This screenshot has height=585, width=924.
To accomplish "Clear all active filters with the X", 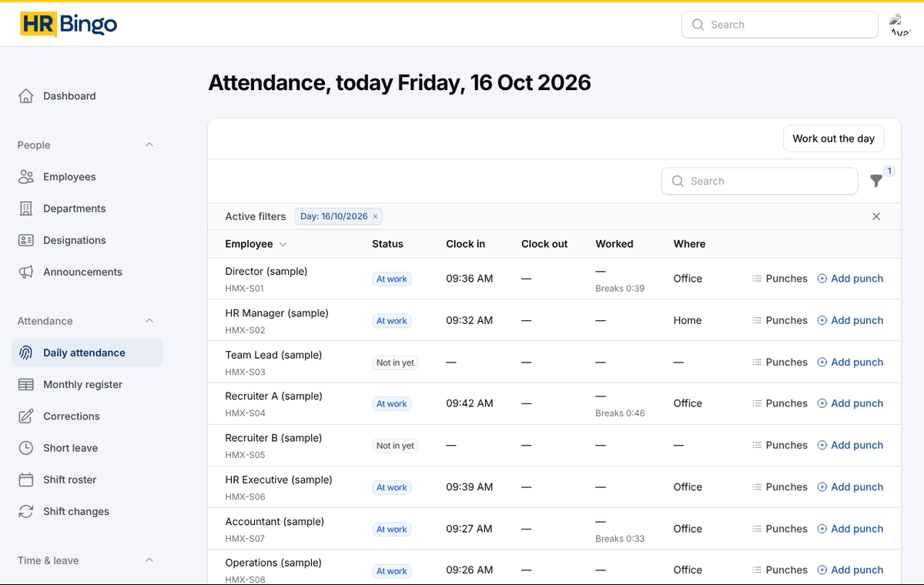I will (x=876, y=216).
